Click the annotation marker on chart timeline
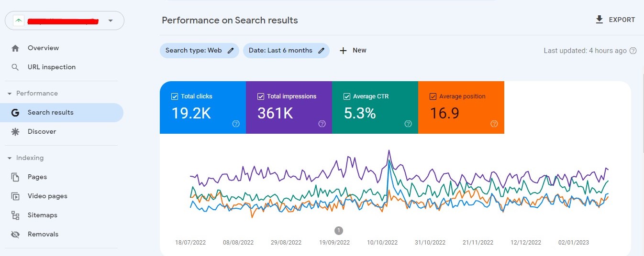This screenshot has width=644, height=256. [339, 230]
